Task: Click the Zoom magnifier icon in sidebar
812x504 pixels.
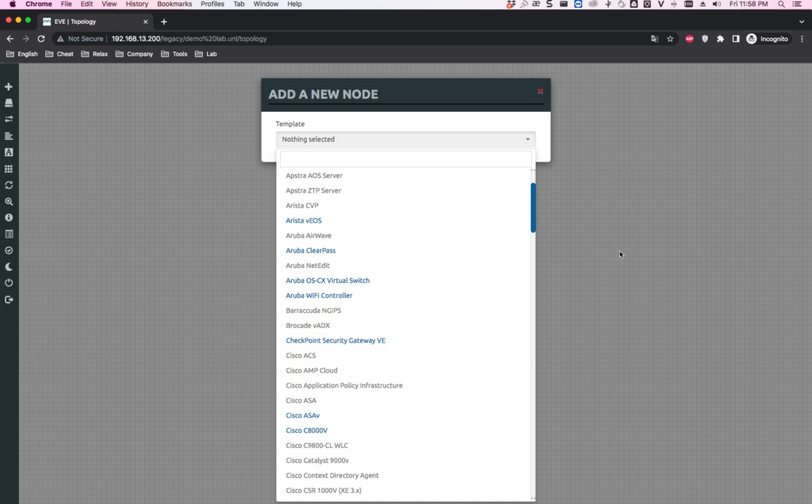Action: 9,202
